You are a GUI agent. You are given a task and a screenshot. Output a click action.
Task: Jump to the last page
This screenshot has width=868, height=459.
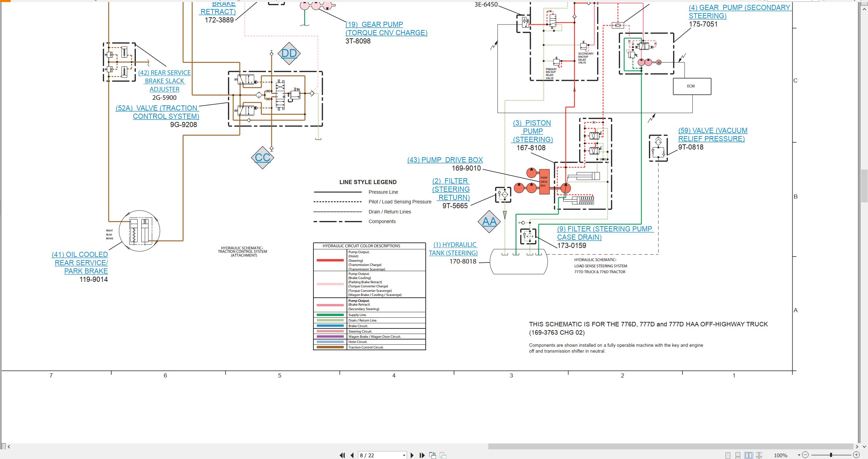click(422, 455)
